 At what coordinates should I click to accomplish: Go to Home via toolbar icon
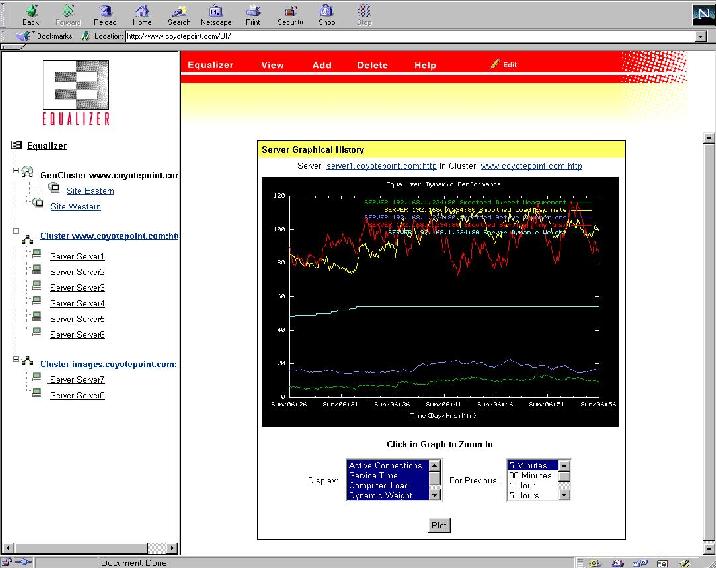141,13
